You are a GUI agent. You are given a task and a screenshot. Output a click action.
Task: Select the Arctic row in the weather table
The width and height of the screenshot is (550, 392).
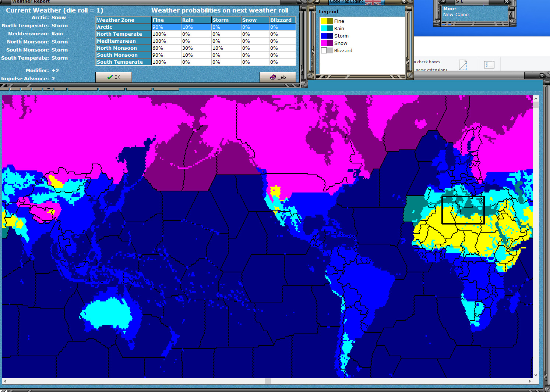(x=123, y=27)
